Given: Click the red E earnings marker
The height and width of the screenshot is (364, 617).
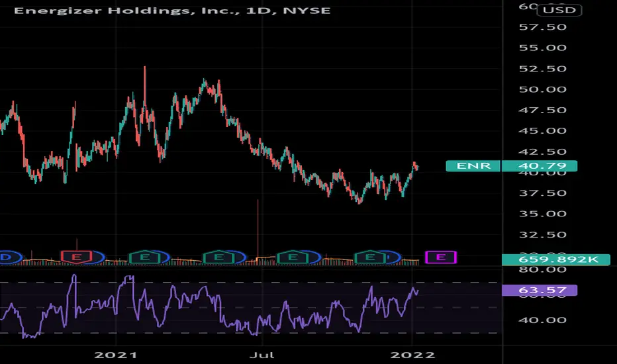Looking at the screenshot, I should point(77,257).
